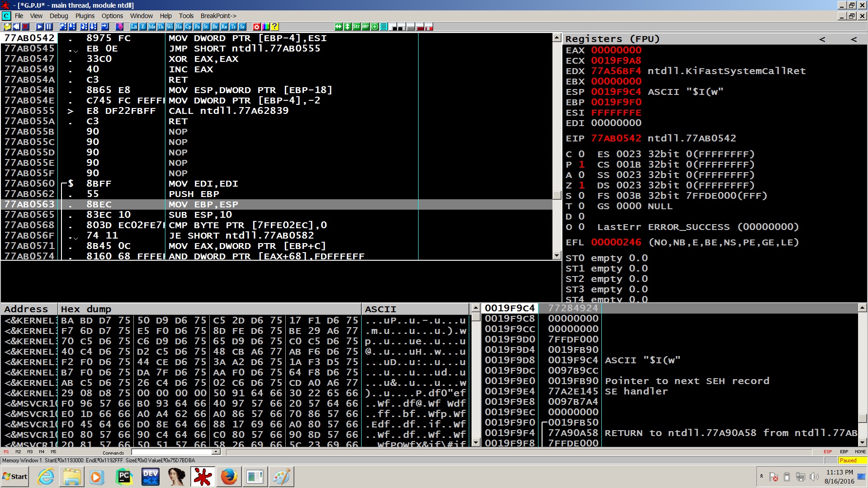868x488 pixels.
Task: Open the Memory map 'Me' window icon
Action: pyautogui.click(x=152, y=27)
